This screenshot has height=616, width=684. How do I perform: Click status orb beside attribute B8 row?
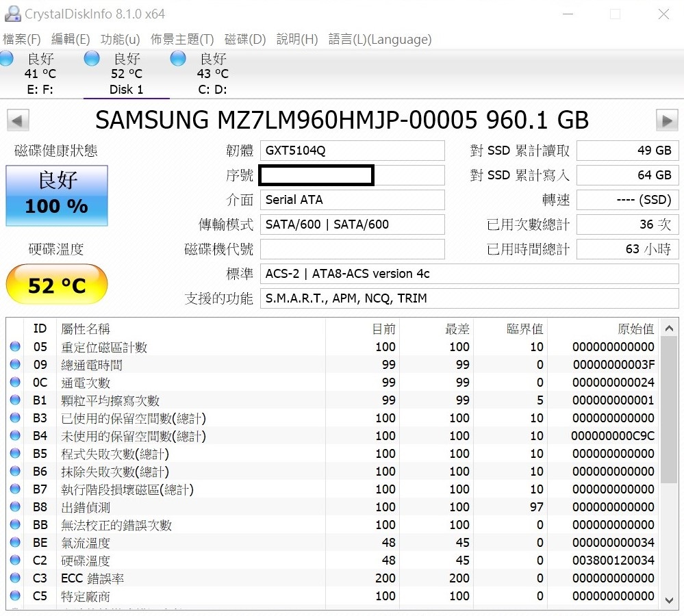click(15, 507)
